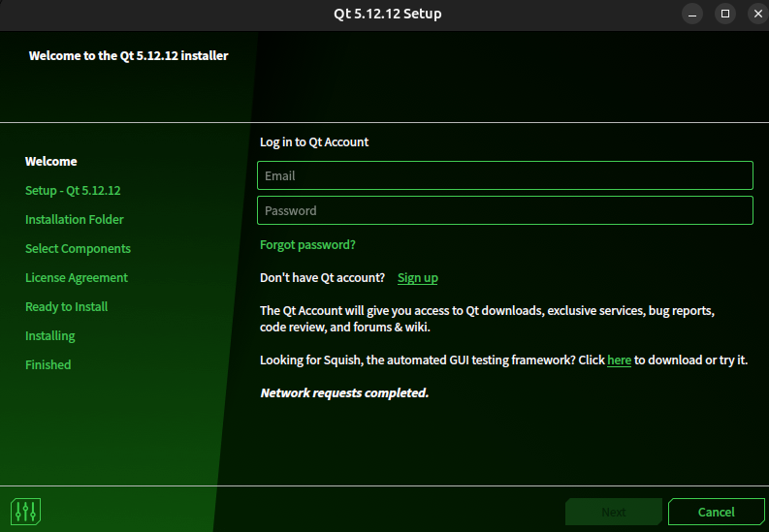Follow the Sign up link
The image size is (769, 532).
click(x=417, y=278)
